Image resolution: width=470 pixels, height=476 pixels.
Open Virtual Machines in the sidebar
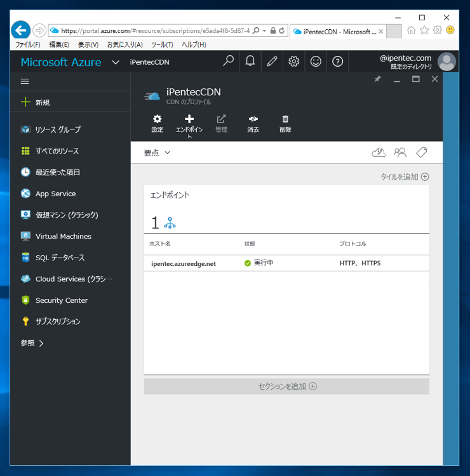click(x=70, y=236)
